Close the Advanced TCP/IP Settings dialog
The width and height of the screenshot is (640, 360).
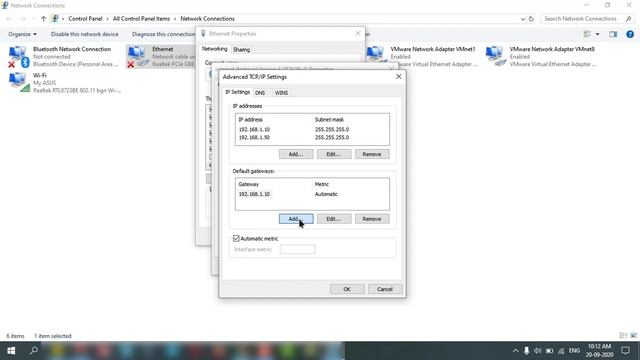(x=399, y=77)
